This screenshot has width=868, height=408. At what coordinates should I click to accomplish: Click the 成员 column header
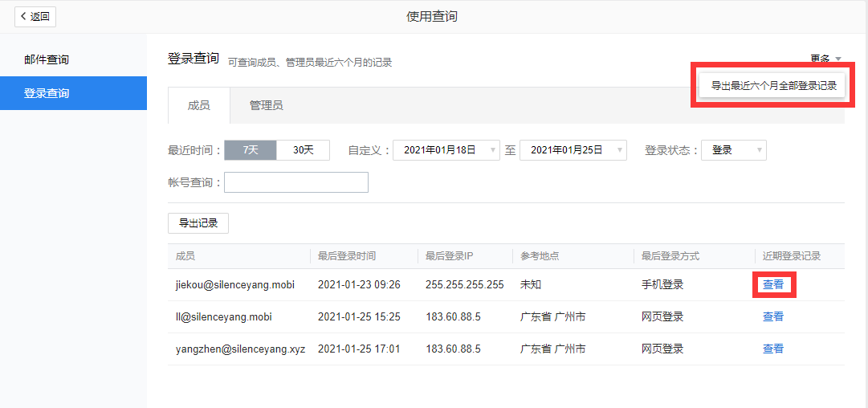[185, 256]
